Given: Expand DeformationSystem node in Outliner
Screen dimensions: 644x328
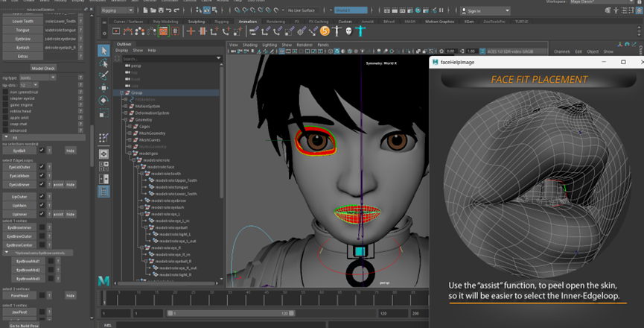Looking at the screenshot, I should (x=126, y=113).
